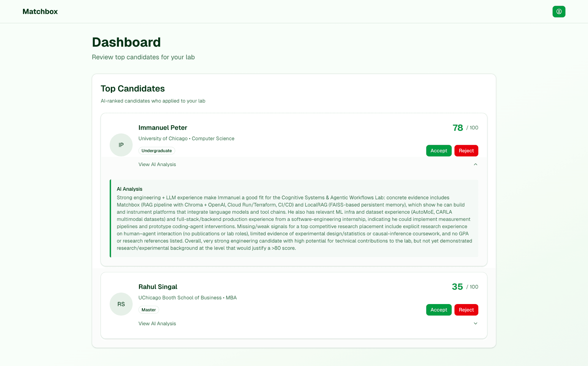588x366 pixels.
Task: Accept candidate Rahul Singal
Action: [x=439, y=310]
